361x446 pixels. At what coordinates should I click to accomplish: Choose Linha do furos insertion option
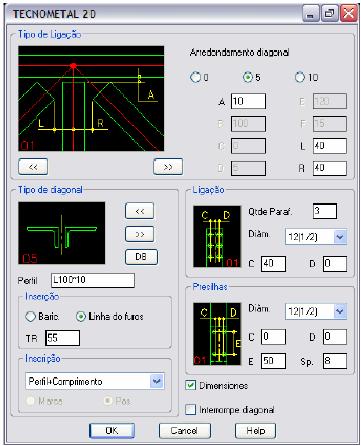[81, 316]
